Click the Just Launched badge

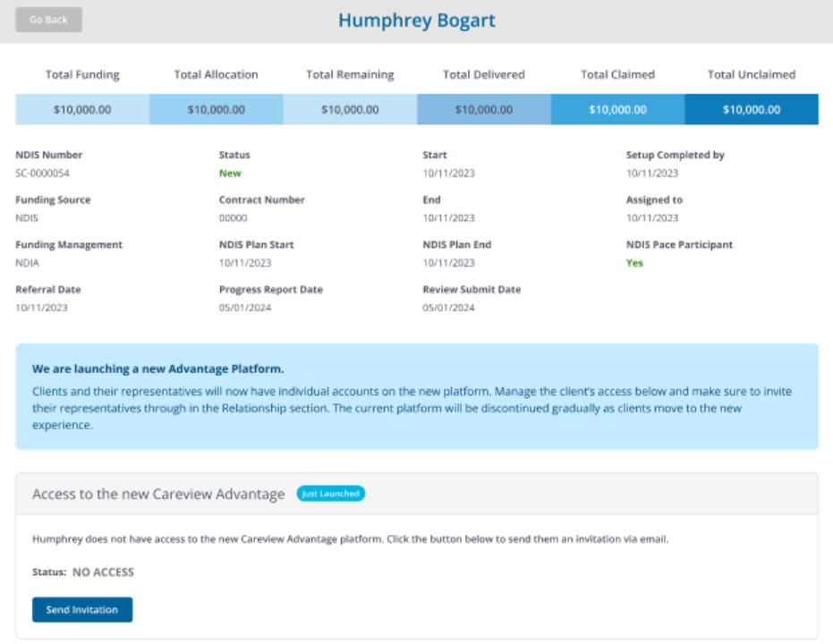[x=330, y=494]
